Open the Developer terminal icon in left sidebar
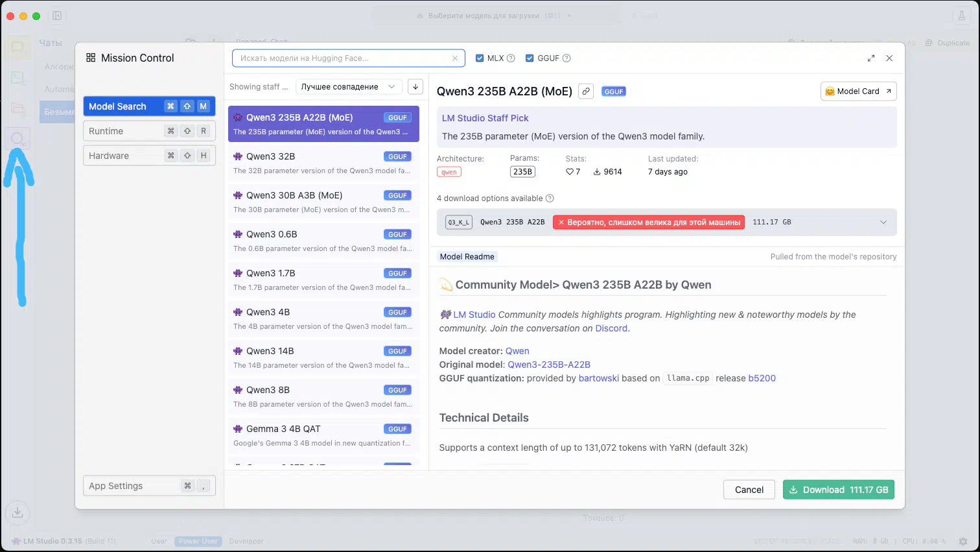The height and width of the screenshot is (552, 980). (17, 78)
